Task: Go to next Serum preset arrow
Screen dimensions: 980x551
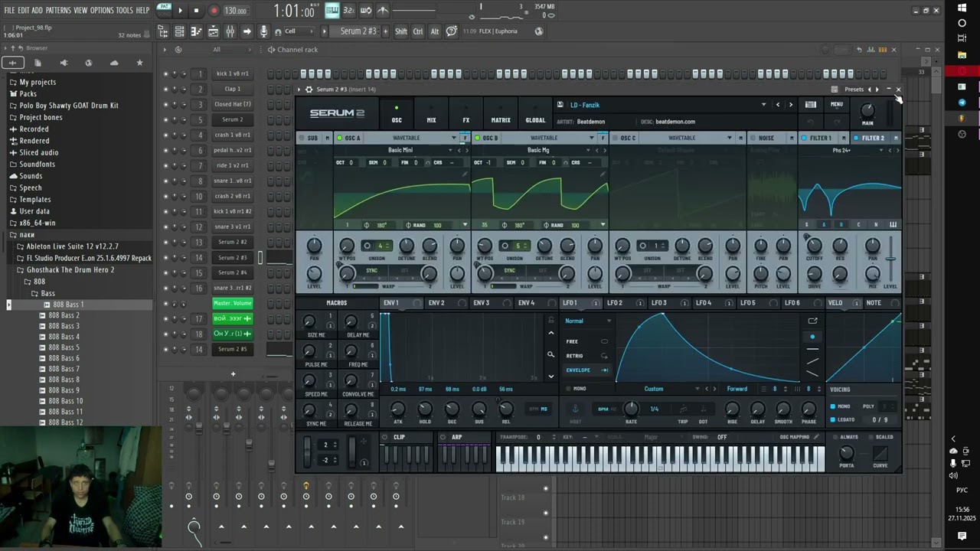Action: (791, 105)
